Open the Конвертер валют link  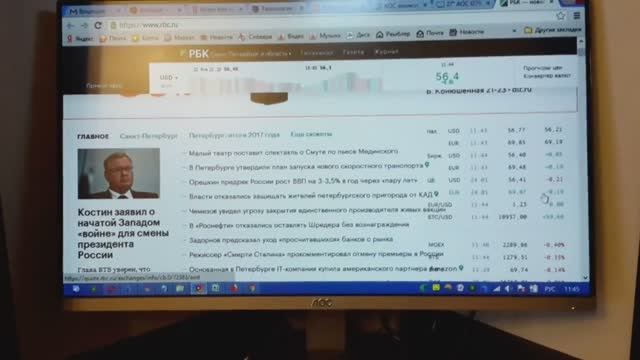[547, 76]
